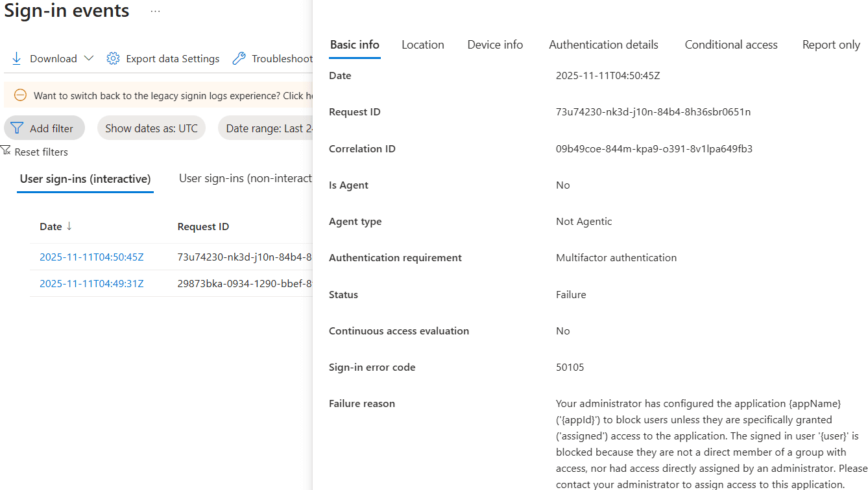Switch to the Location tab
Screen dimensions: 868x490
point(422,44)
